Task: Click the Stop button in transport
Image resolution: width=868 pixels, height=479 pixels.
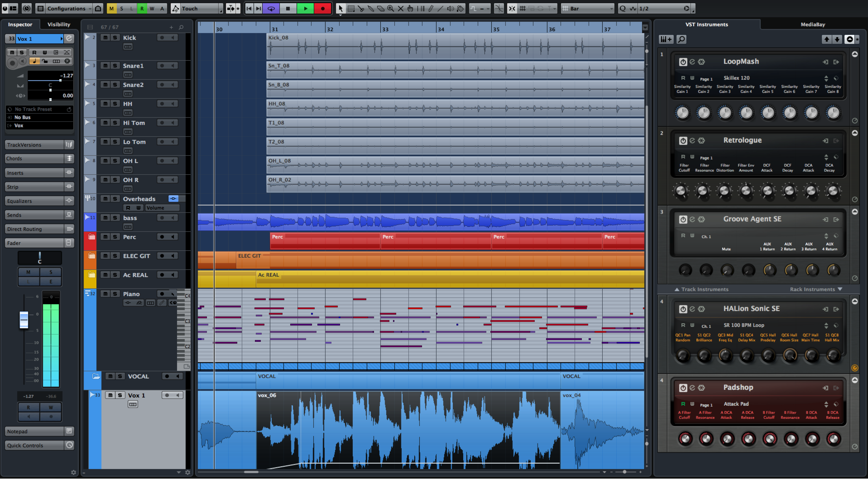Action: click(290, 8)
